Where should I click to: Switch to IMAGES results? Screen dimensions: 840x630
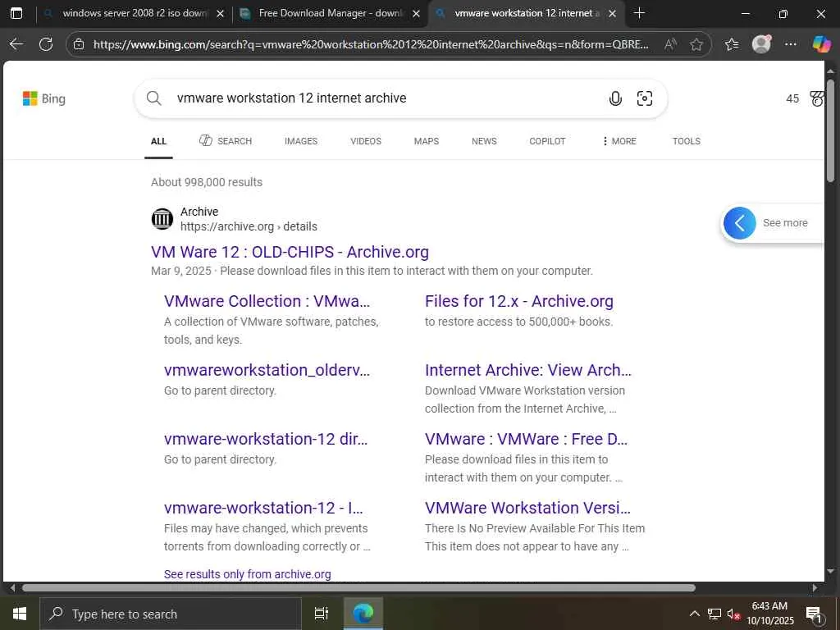coord(301,141)
